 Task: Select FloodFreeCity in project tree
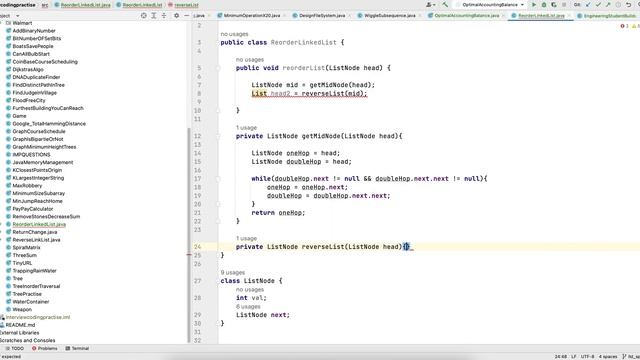coord(29,100)
